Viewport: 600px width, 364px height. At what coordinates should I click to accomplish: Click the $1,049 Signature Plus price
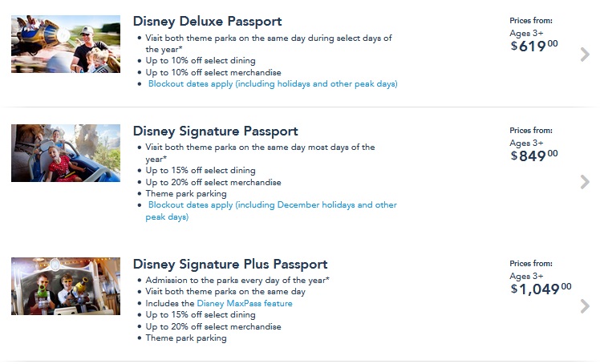pyautogui.click(x=542, y=288)
